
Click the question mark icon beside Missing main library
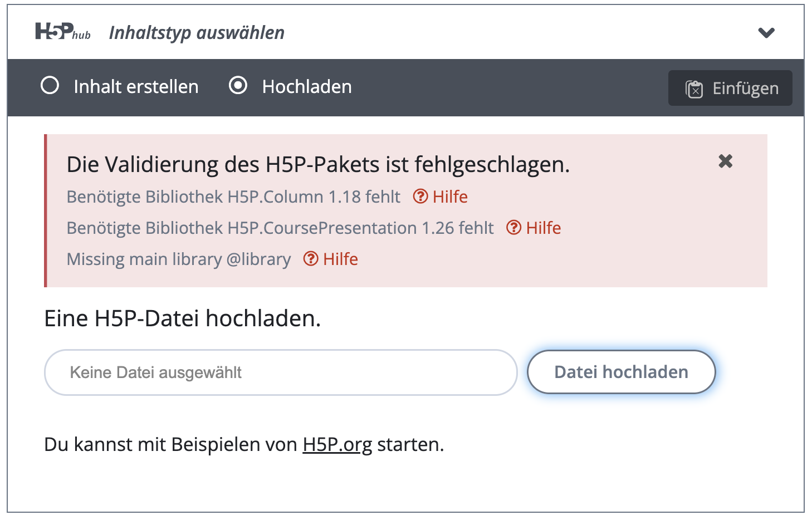[x=310, y=259]
